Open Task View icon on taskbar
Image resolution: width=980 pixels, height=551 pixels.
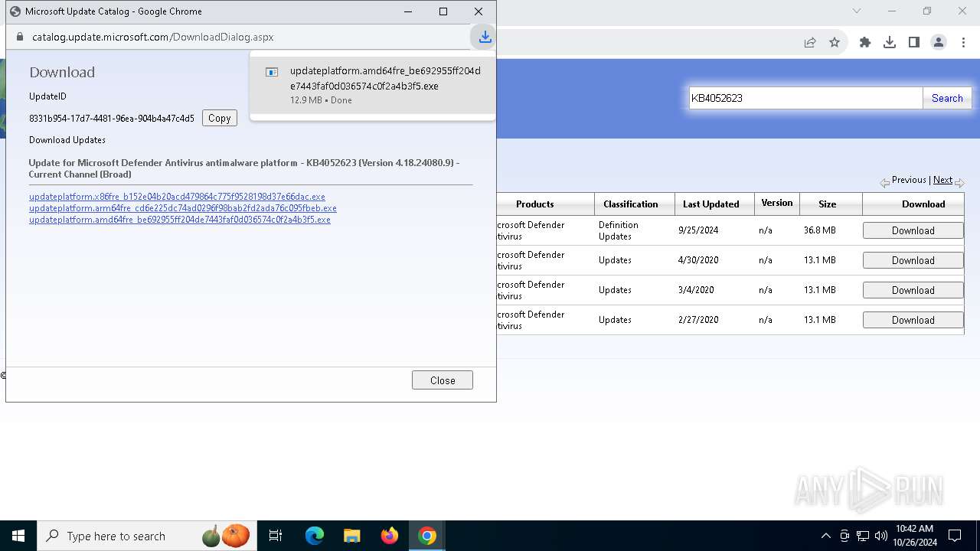coord(276,536)
